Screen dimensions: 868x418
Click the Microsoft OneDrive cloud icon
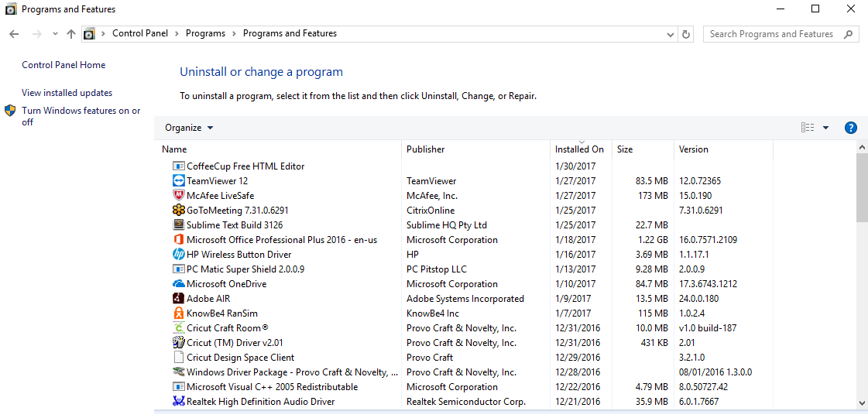(179, 284)
